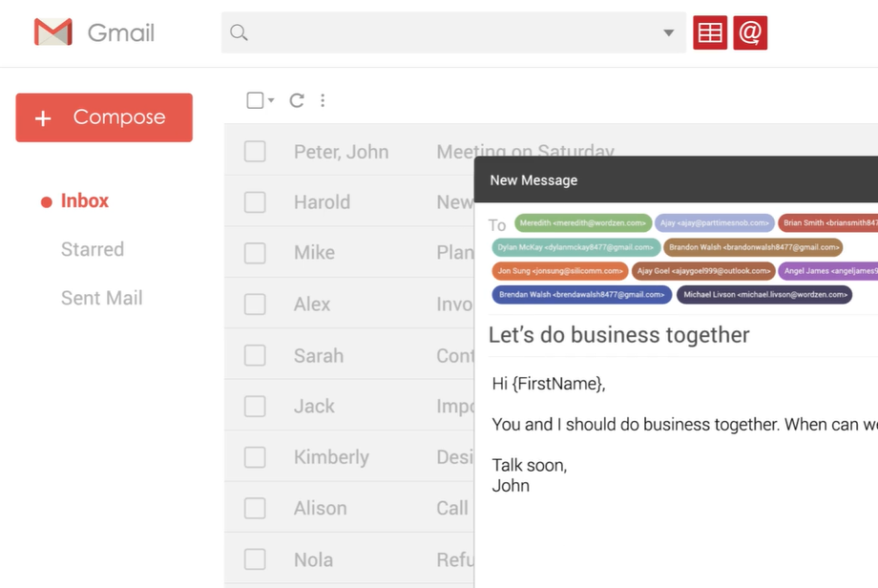Switch to the Inbox view
Image resolution: width=878 pixels, height=588 pixels.
(x=84, y=200)
